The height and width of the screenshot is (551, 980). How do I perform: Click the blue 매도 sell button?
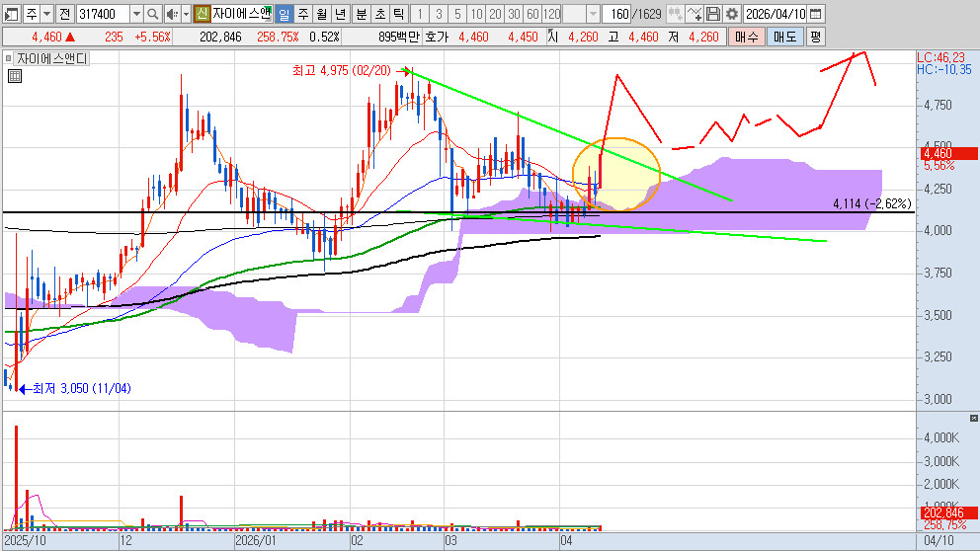785,37
